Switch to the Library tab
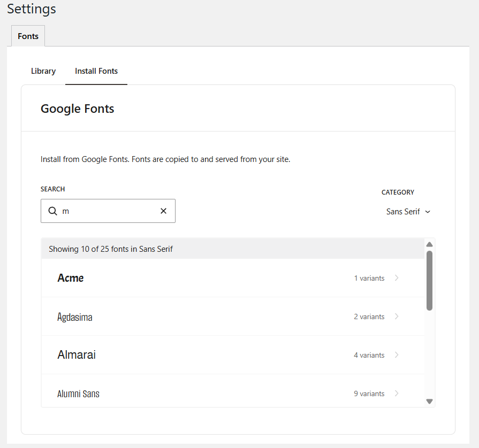Image resolution: width=479 pixels, height=448 pixels. click(43, 71)
